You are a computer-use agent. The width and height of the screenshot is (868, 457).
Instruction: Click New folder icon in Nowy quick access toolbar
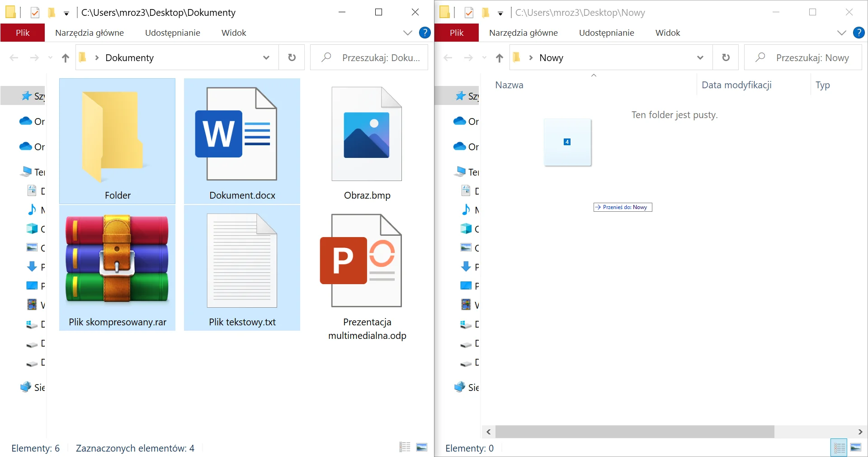pyautogui.click(x=486, y=13)
